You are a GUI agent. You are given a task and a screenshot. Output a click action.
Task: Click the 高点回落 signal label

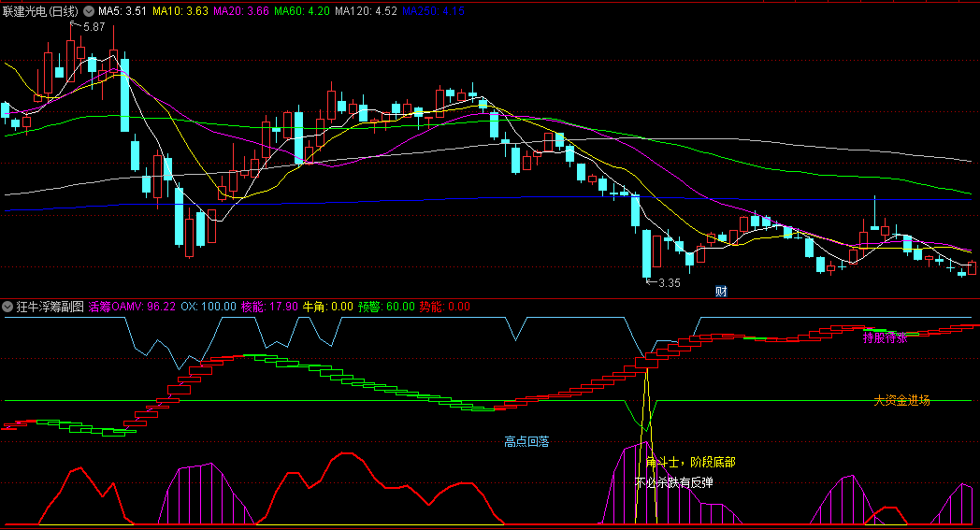click(526, 442)
